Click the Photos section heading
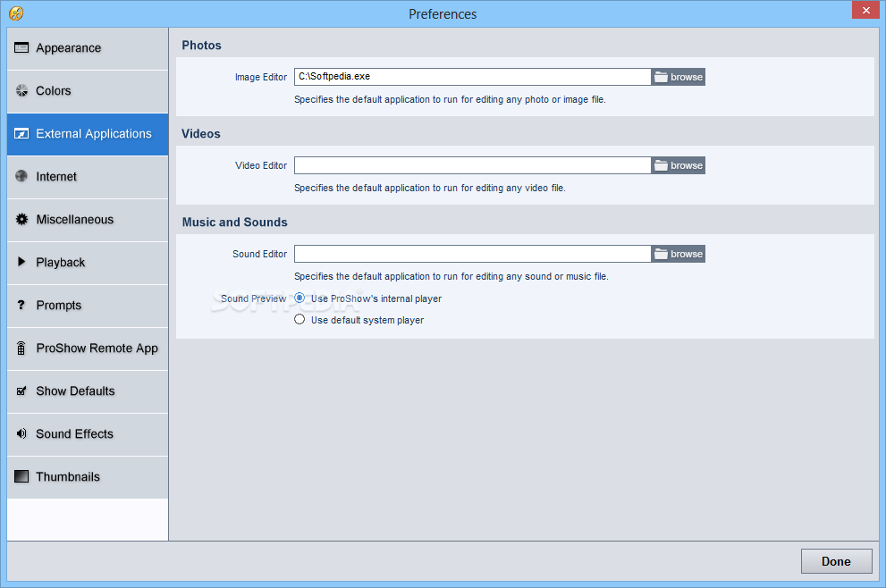 (202, 46)
